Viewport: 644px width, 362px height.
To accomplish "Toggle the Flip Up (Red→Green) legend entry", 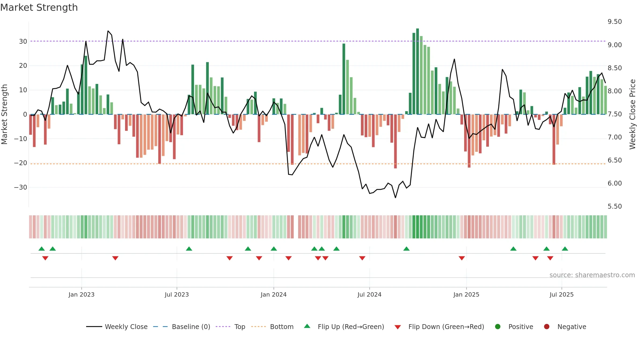I will coord(344,327).
